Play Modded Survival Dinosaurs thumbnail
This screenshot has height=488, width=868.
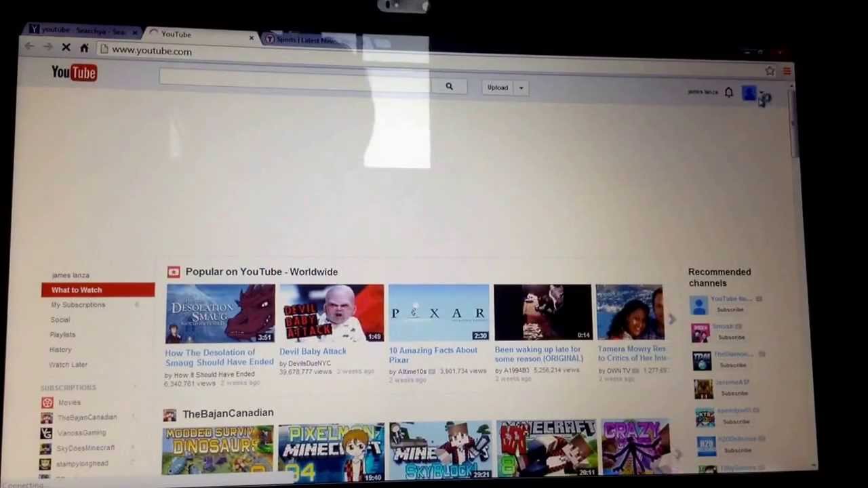pos(218,450)
